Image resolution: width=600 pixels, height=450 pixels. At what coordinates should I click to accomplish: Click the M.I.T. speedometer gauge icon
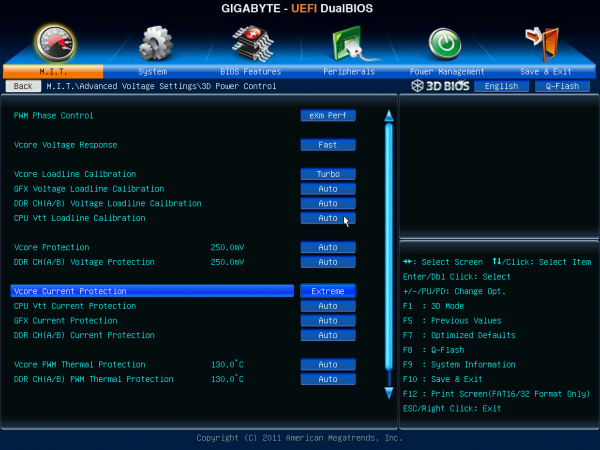(55, 43)
